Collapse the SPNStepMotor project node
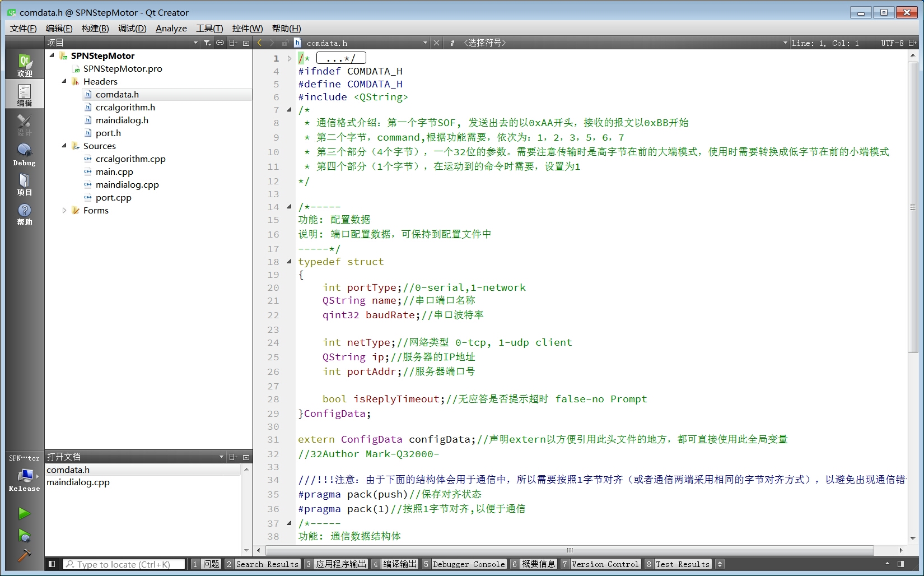 tap(52, 55)
